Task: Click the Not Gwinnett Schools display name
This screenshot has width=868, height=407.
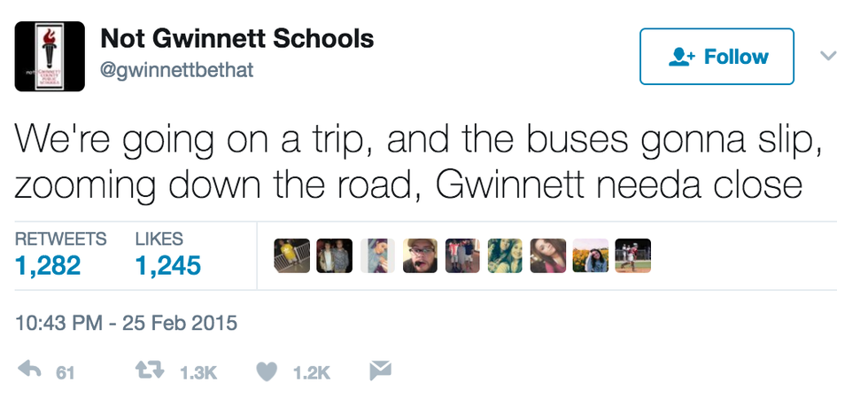Action: tap(237, 39)
